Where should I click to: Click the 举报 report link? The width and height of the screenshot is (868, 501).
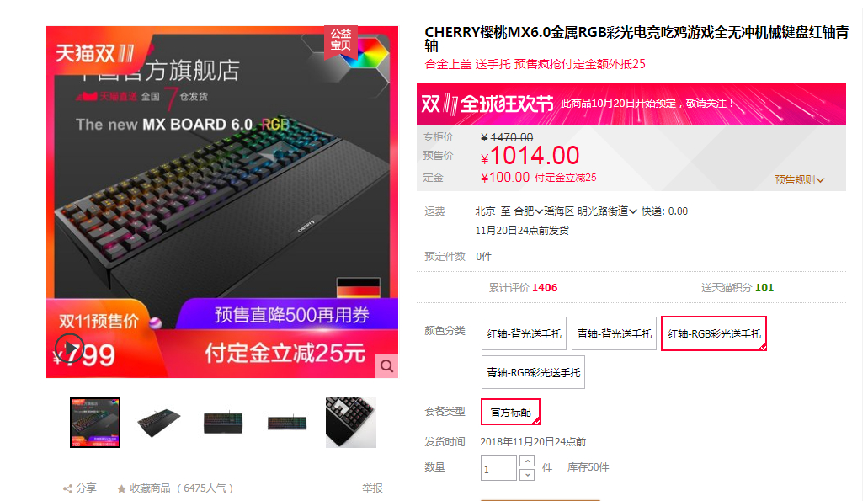point(373,488)
